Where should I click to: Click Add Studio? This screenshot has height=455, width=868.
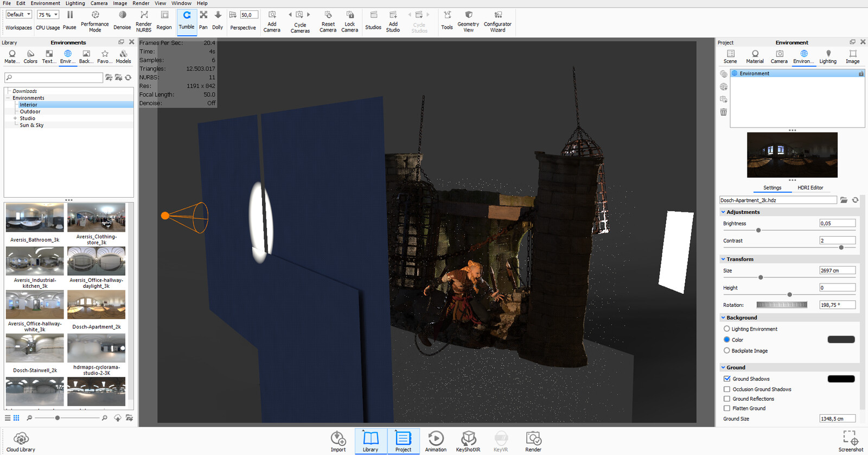[393, 21]
